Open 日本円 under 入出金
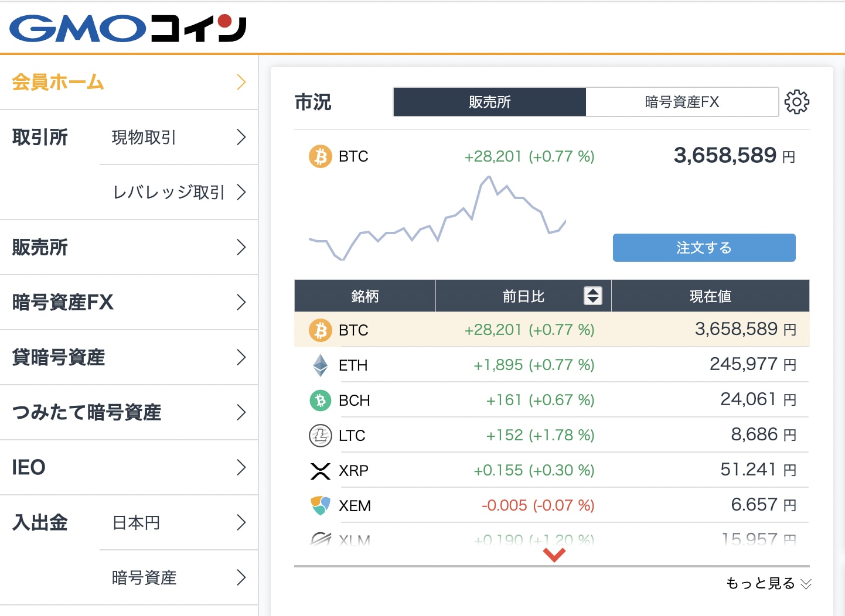This screenshot has width=845, height=616. click(179, 522)
